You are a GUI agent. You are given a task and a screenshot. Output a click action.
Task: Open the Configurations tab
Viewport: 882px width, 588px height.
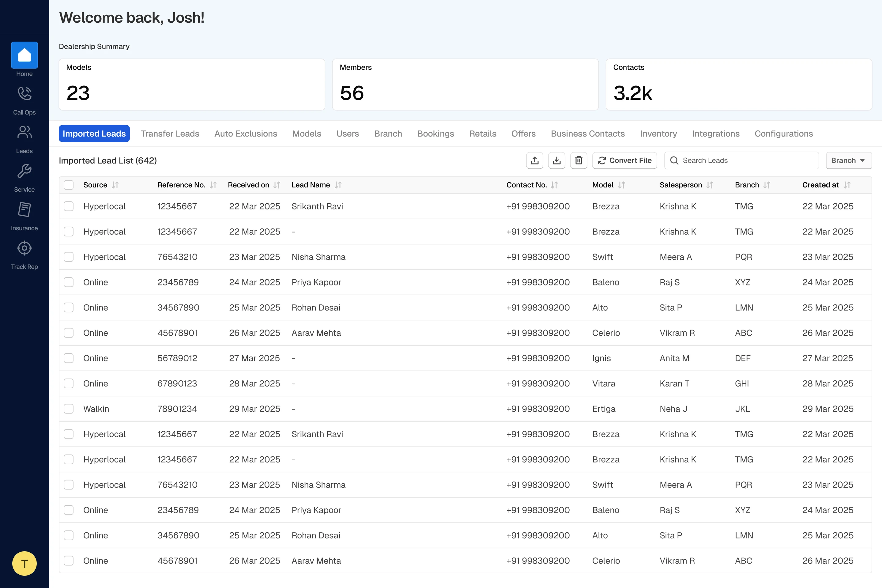784,134
